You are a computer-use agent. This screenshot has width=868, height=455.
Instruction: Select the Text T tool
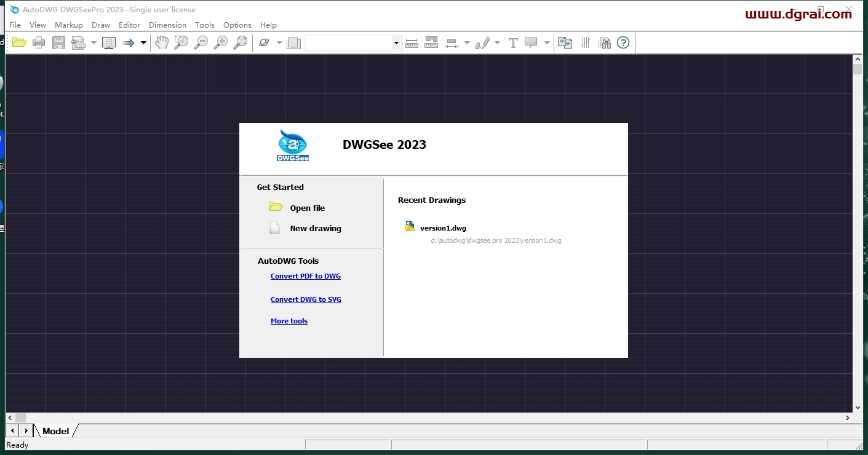point(512,42)
